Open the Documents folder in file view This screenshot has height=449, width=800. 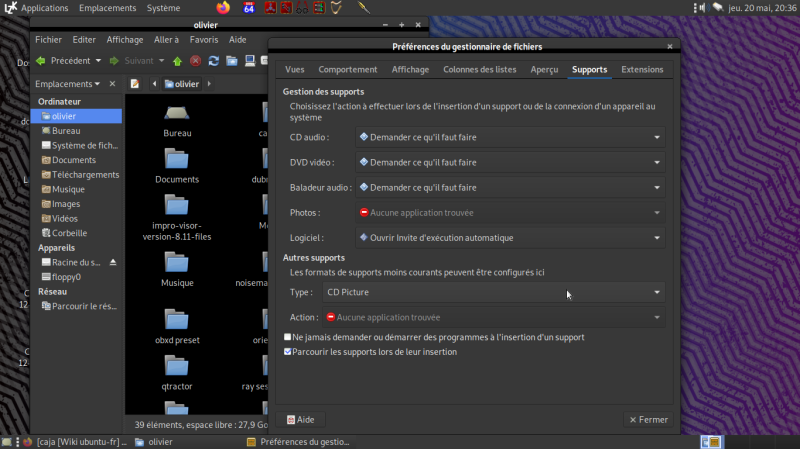pos(177,166)
